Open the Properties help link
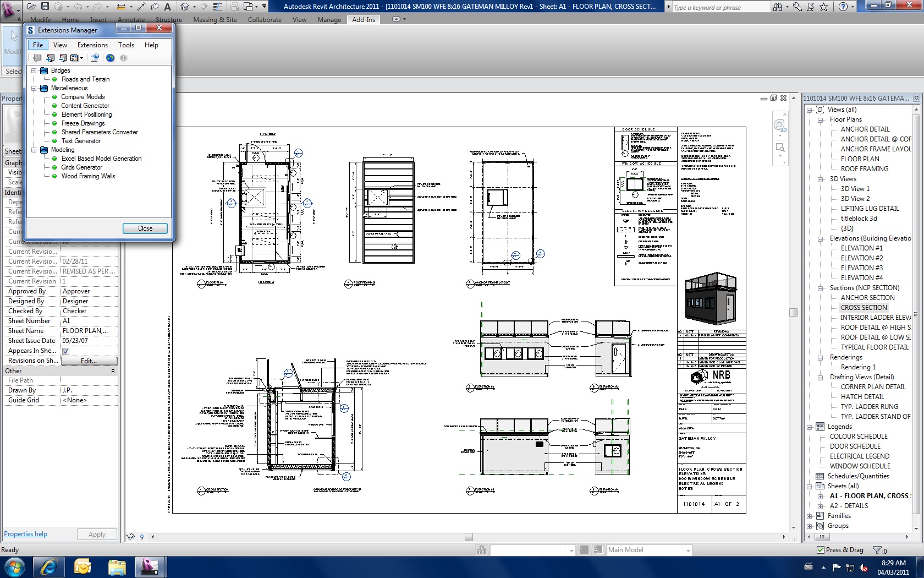 (x=25, y=534)
